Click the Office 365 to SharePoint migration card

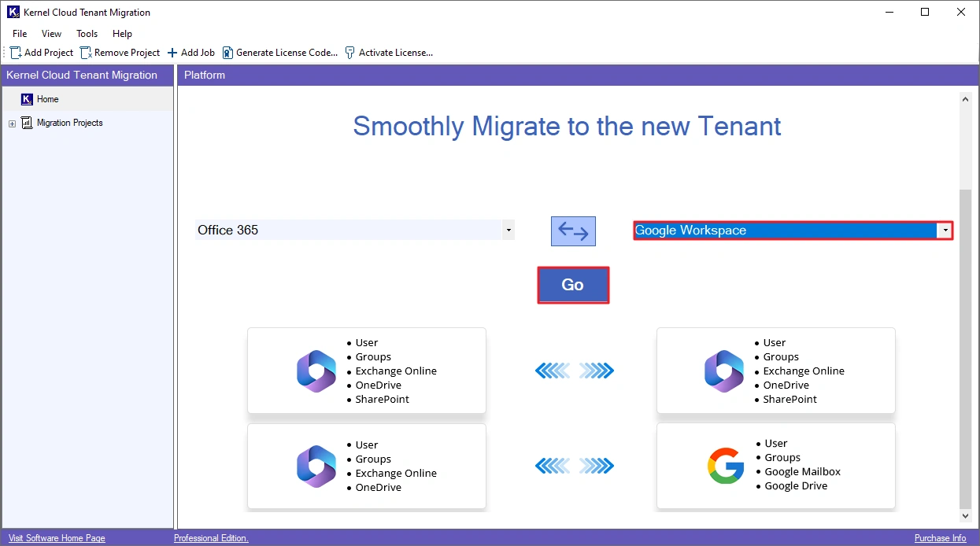click(367, 370)
